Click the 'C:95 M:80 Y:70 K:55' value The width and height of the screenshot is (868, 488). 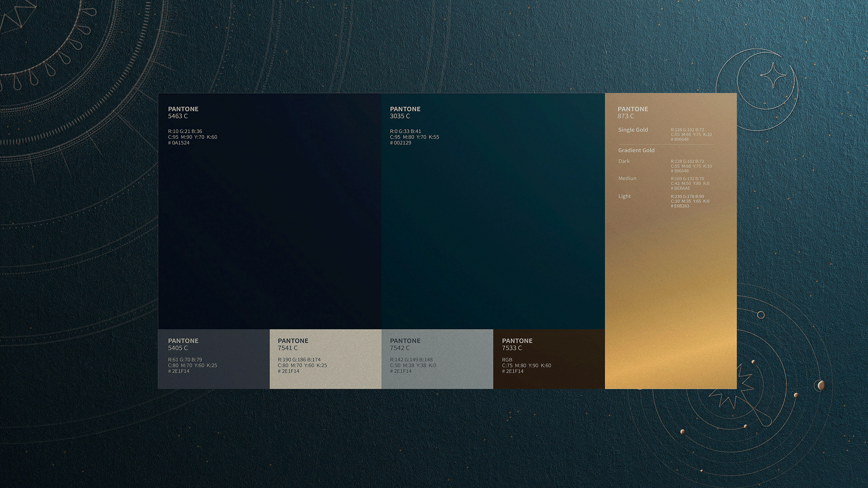(x=414, y=137)
